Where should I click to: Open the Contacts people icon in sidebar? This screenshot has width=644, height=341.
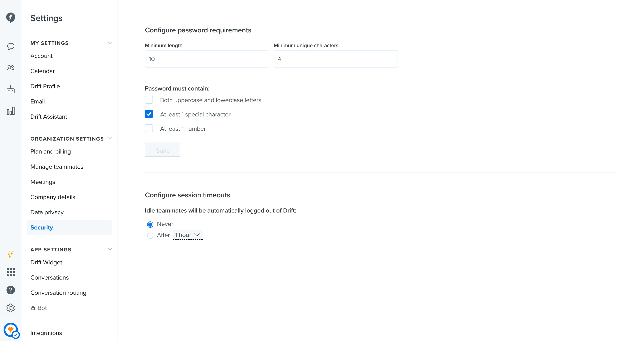pyautogui.click(x=11, y=68)
